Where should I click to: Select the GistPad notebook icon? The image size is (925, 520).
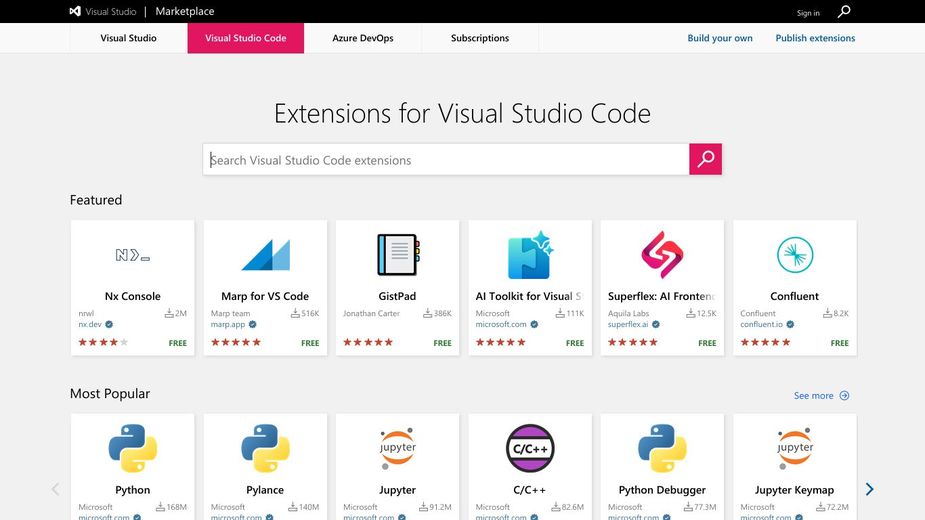398,255
